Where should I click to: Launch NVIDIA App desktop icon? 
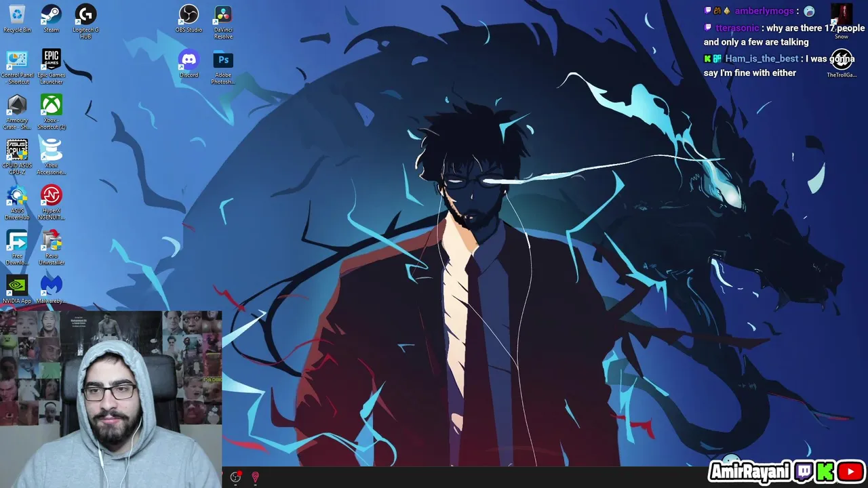coord(17,289)
